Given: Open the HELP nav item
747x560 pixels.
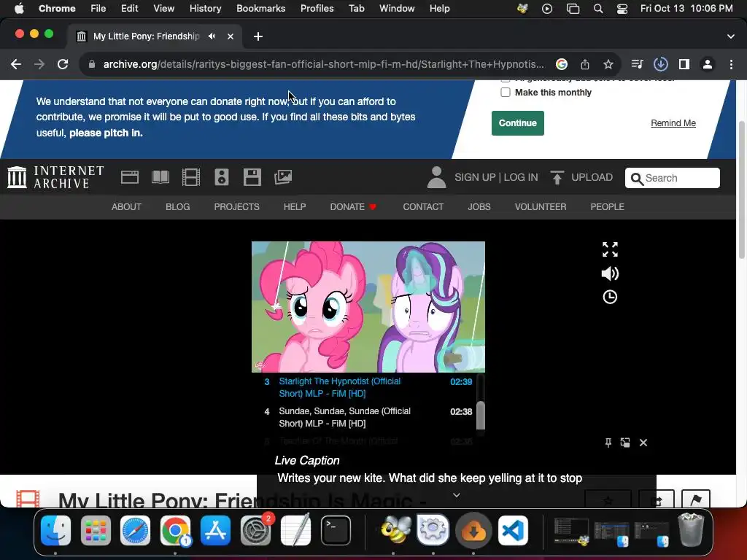Looking at the screenshot, I should 295,206.
